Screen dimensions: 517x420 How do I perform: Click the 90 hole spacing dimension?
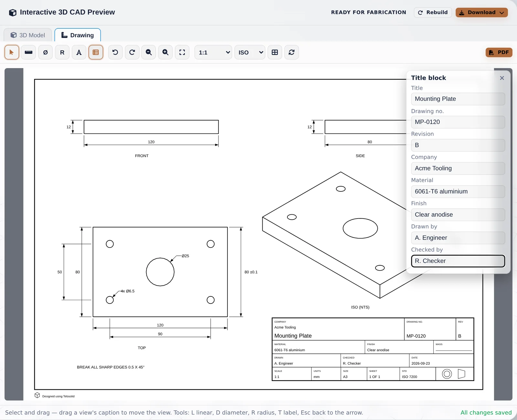click(x=160, y=334)
